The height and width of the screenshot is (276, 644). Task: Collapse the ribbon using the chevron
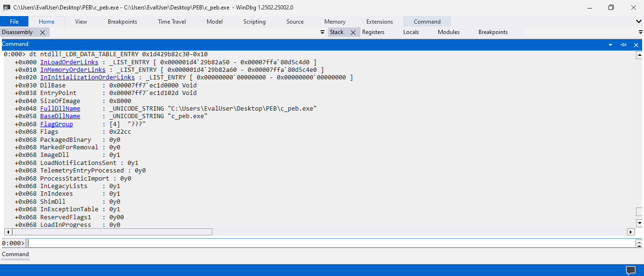(639, 21)
